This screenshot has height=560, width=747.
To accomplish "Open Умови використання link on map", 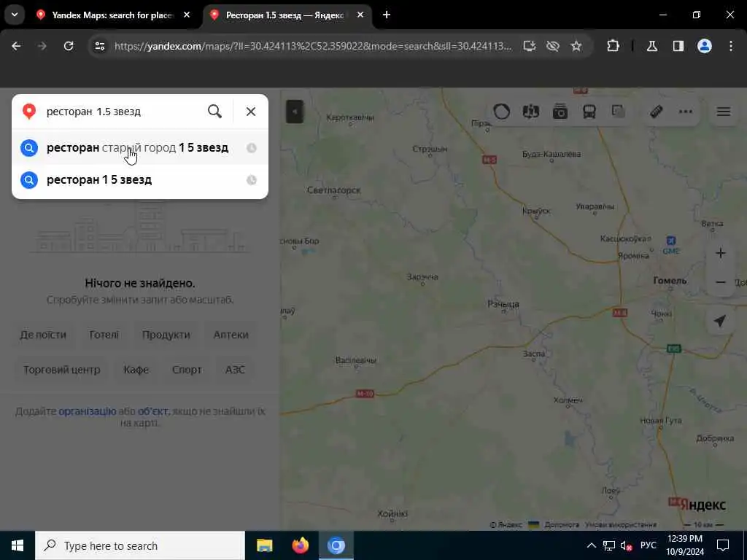I will pos(621,525).
